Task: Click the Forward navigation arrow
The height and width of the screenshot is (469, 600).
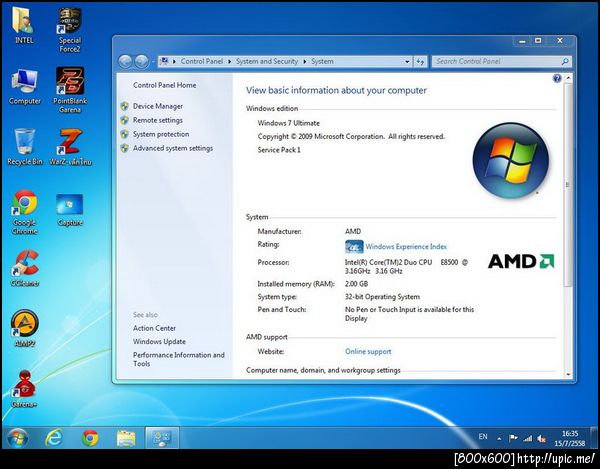Action: pos(142,61)
